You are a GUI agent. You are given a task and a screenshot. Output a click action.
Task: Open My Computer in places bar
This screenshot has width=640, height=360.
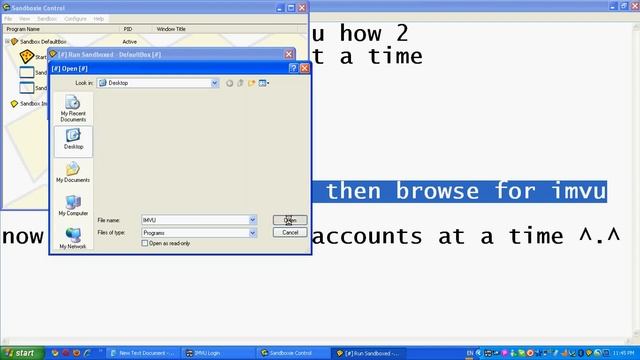point(73,205)
